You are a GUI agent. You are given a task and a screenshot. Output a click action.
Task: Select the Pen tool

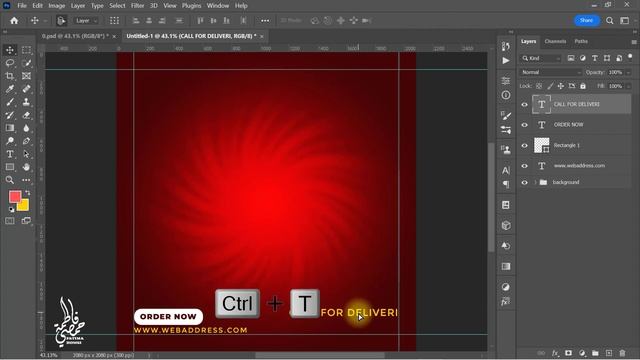tap(26, 141)
